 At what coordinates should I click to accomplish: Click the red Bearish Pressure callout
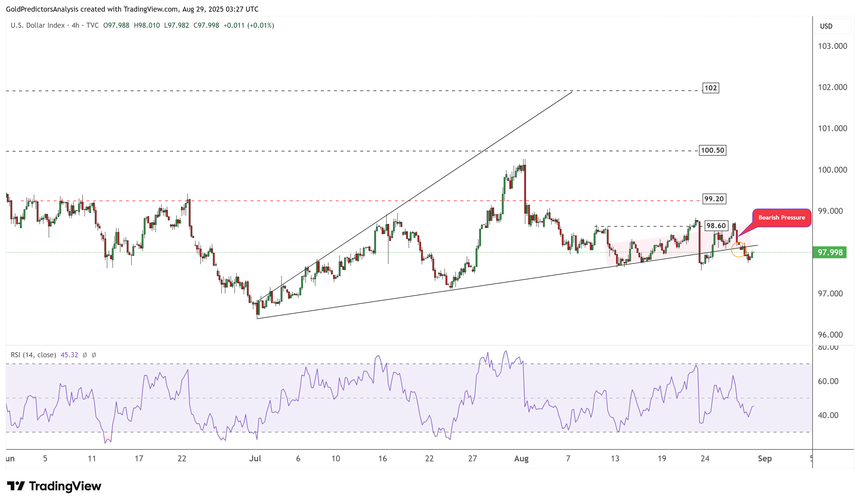click(781, 218)
